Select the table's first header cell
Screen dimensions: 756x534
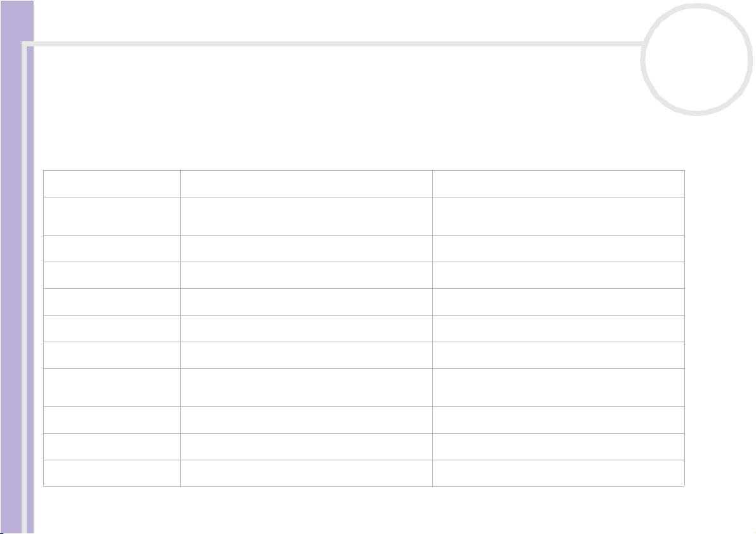pos(112,184)
